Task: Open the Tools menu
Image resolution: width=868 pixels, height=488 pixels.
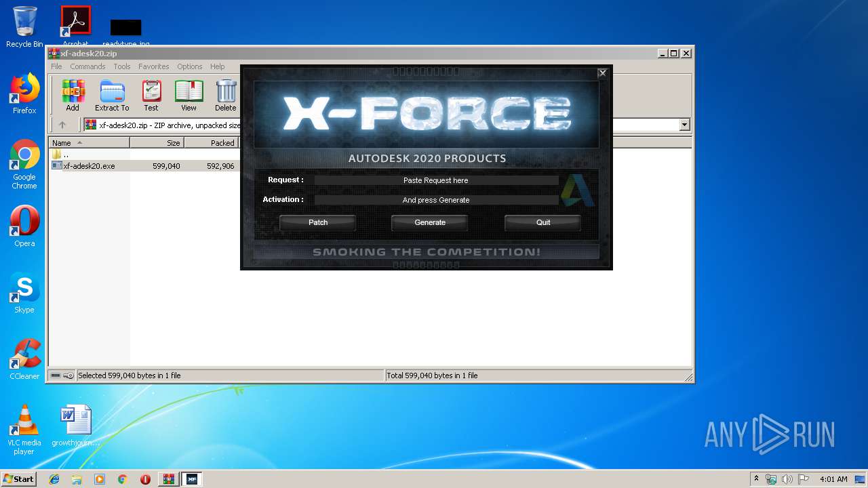Action: point(122,66)
